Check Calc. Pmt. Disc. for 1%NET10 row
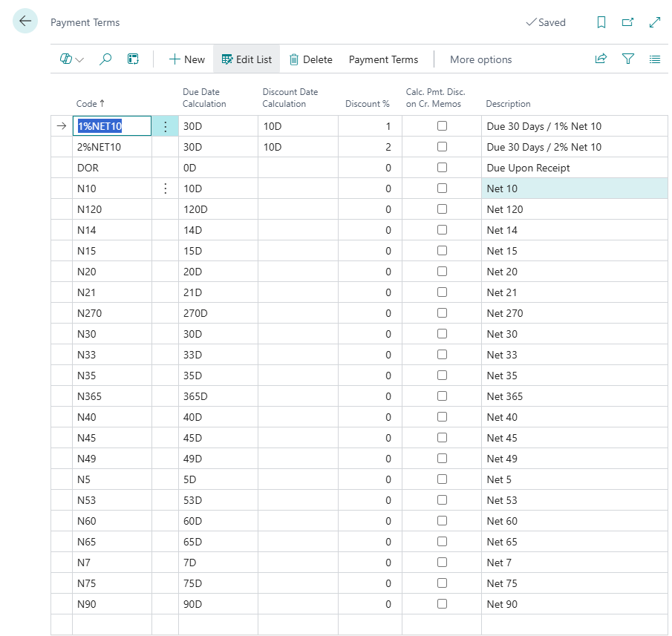The width and height of the screenshot is (672, 636). [442, 126]
